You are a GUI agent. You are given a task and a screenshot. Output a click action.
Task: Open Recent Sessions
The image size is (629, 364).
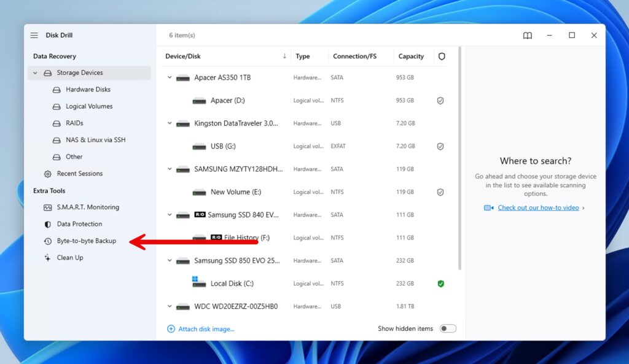79,173
